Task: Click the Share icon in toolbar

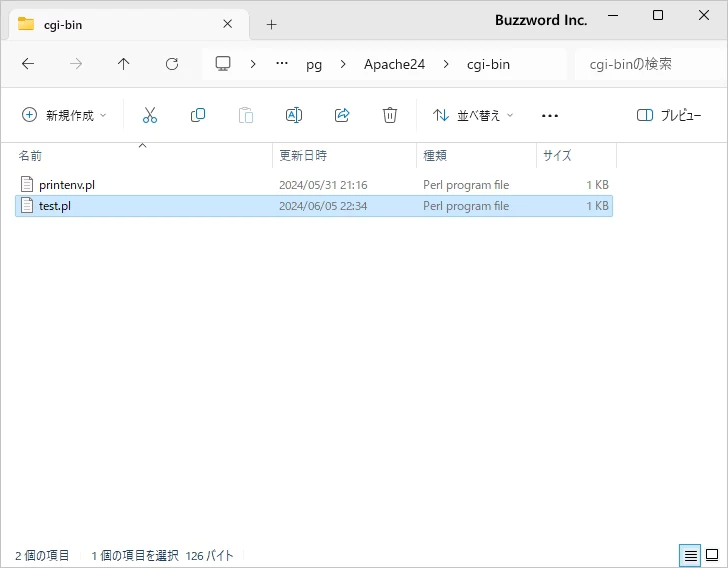Action: (342, 115)
